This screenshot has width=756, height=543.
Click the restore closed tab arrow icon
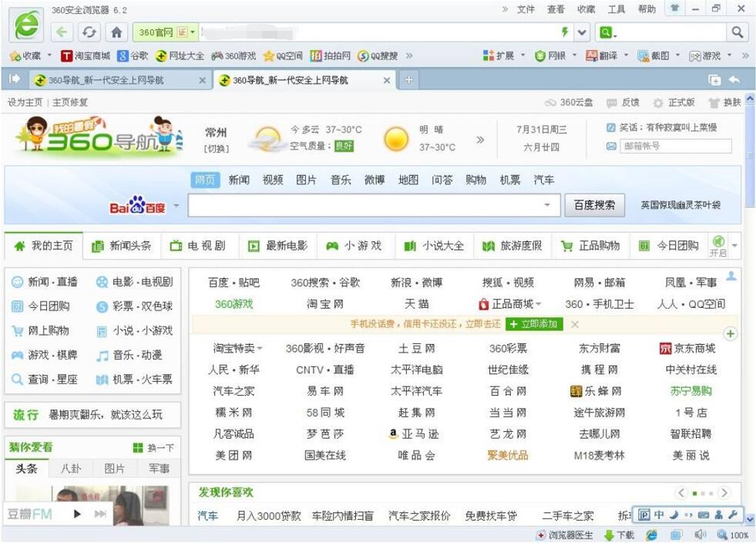pyautogui.click(x=734, y=79)
